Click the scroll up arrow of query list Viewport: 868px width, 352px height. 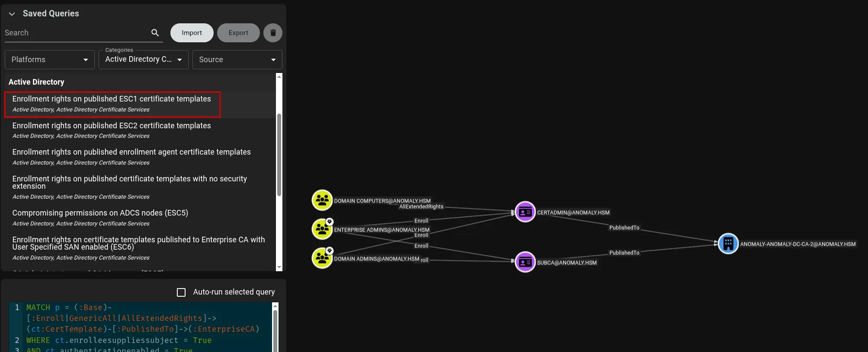pyautogui.click(x=279, y=76)
